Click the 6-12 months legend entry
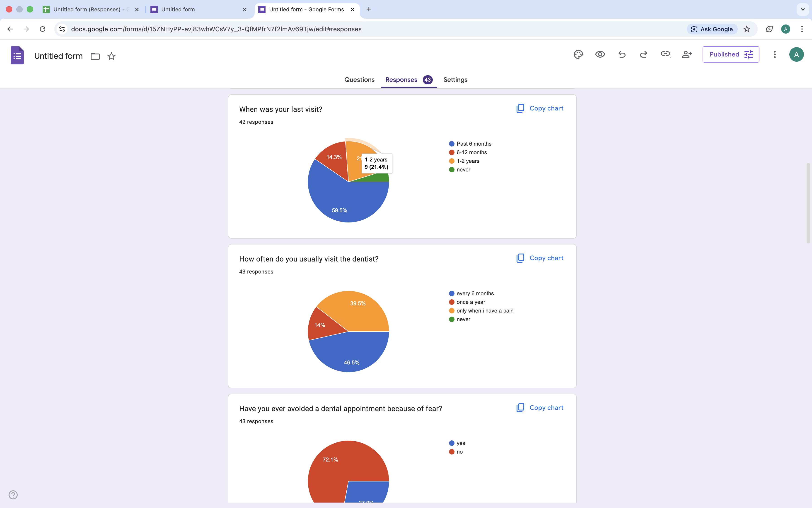Viewport: 812px width, 508px height. pyautogui.click(x=468, y=152)
